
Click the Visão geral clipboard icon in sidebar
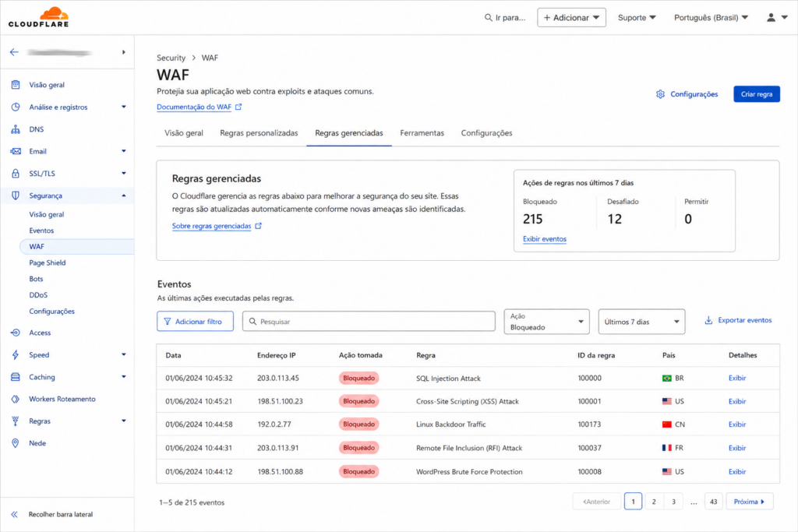[x=16, y=85]
